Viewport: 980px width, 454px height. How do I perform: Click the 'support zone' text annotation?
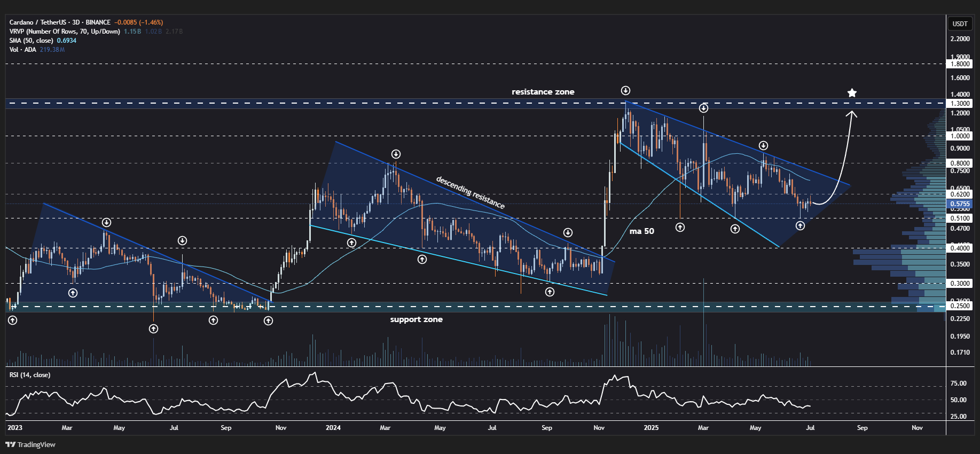[416, 319]
